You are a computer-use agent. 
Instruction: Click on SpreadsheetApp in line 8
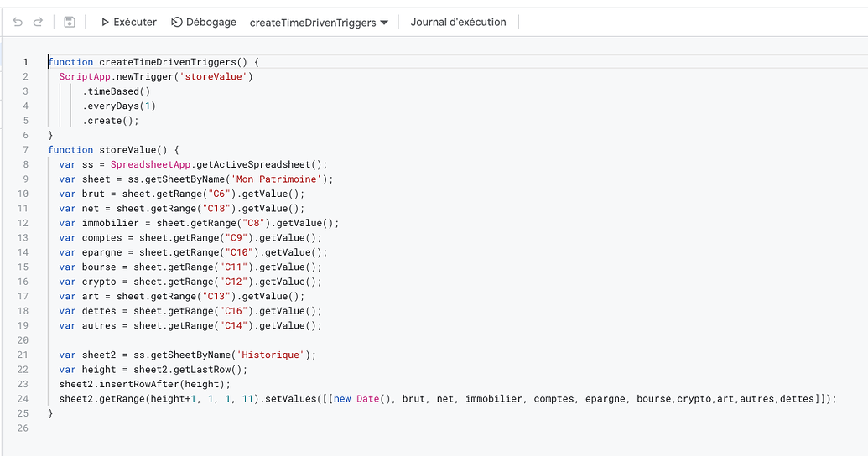(151, 164)
